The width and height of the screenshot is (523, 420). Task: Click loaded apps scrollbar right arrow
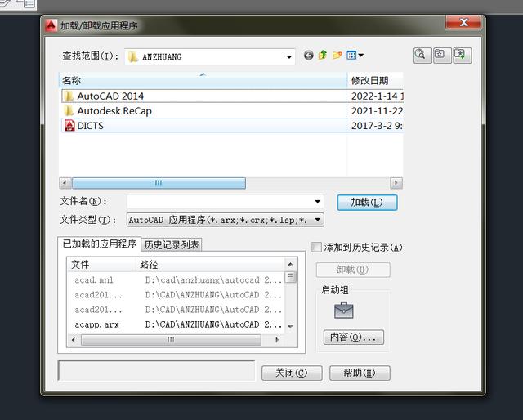coord(277,340)
